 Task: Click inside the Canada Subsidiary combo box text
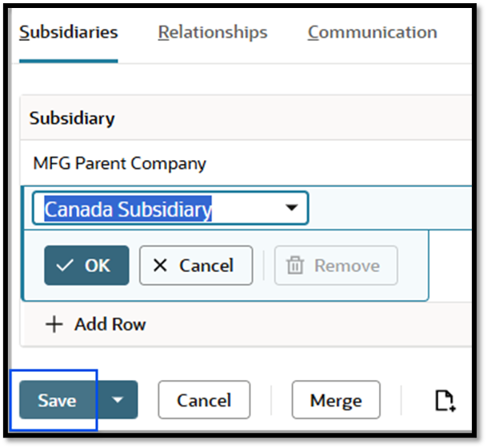point(128,210)
